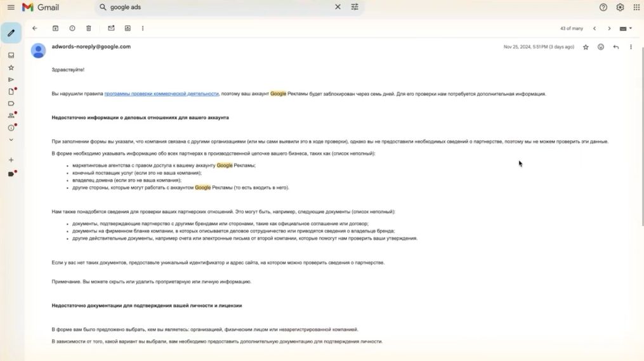Open the Support help icon
The height and width of the screenshot is (361, 644).
coord(603,8)
